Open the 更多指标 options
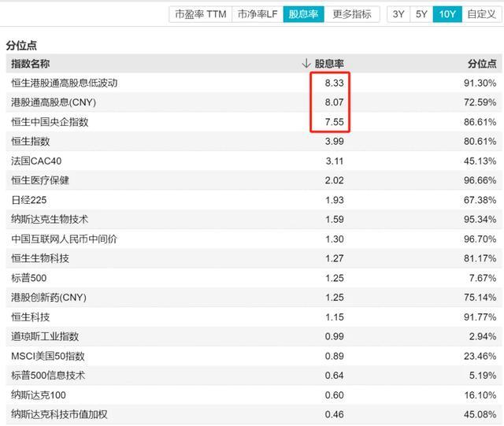This screenshot has height=426, width=504. pyautogui.click(x=352, y=14)
